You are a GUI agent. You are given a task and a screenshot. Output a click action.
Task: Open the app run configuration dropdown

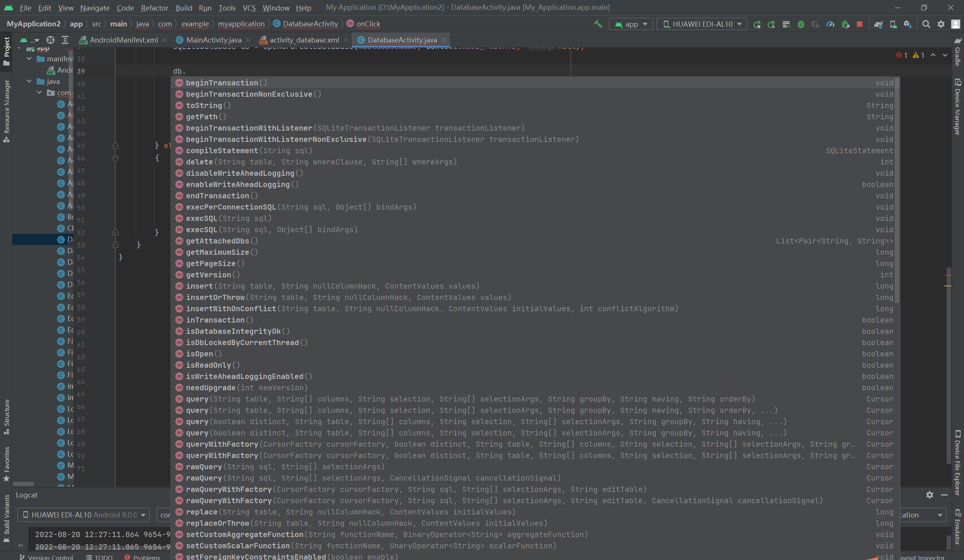point(631,24)
